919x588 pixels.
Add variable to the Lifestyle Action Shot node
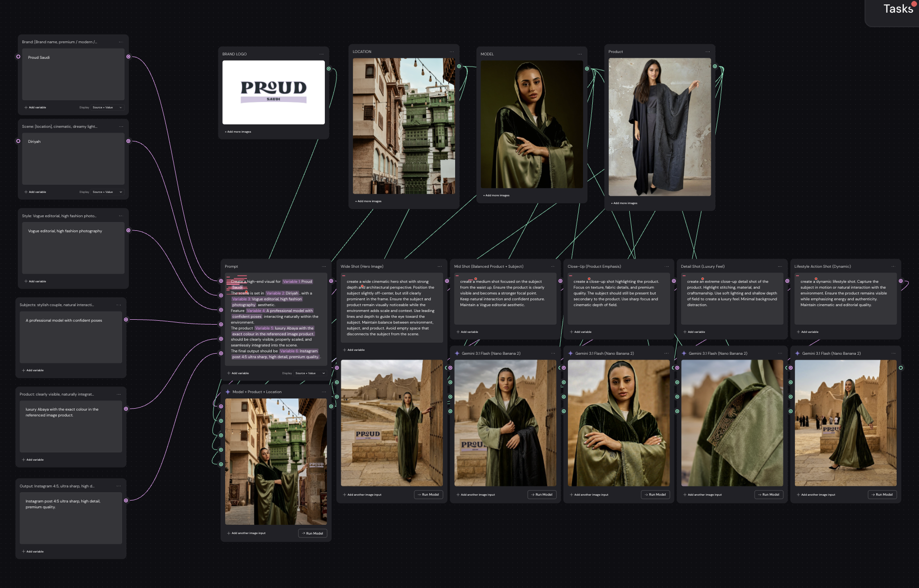pos(807,332)
